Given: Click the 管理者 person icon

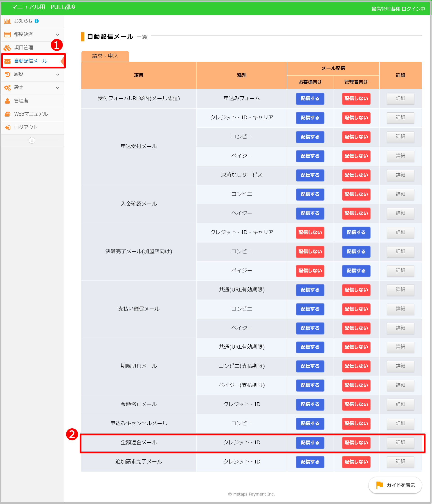Looking at the screenshot, I should pos(7,101).
